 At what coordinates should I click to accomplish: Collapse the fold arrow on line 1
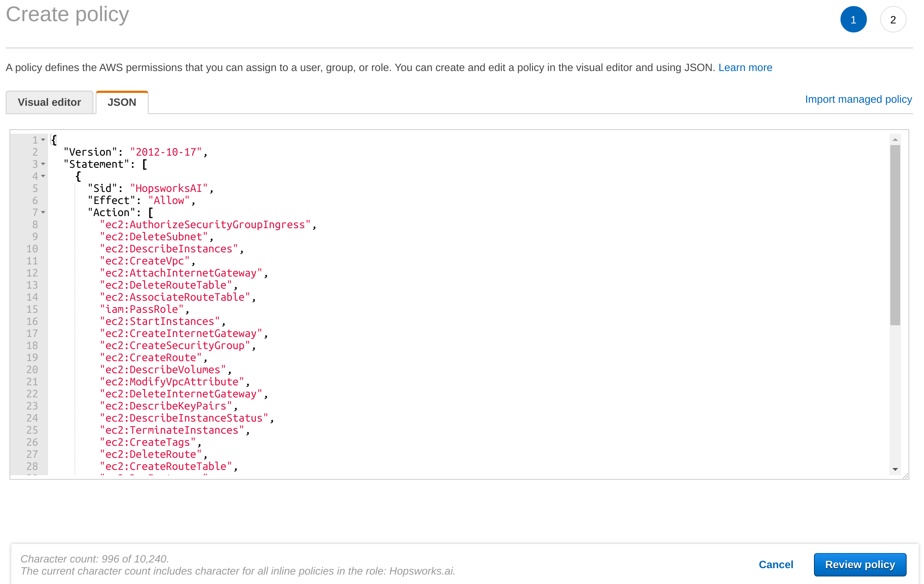pos(43,140)
